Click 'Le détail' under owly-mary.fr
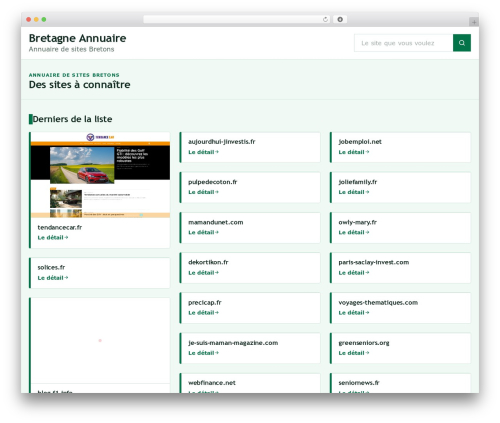The height and width of the screenshot is (423, 500). point(354,232)
